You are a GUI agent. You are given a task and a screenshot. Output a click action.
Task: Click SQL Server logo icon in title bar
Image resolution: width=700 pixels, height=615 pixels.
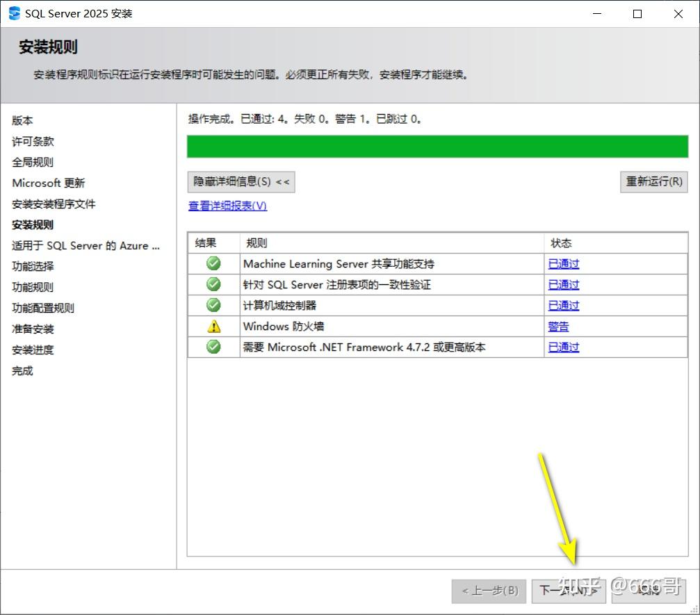tap(15, 13)
